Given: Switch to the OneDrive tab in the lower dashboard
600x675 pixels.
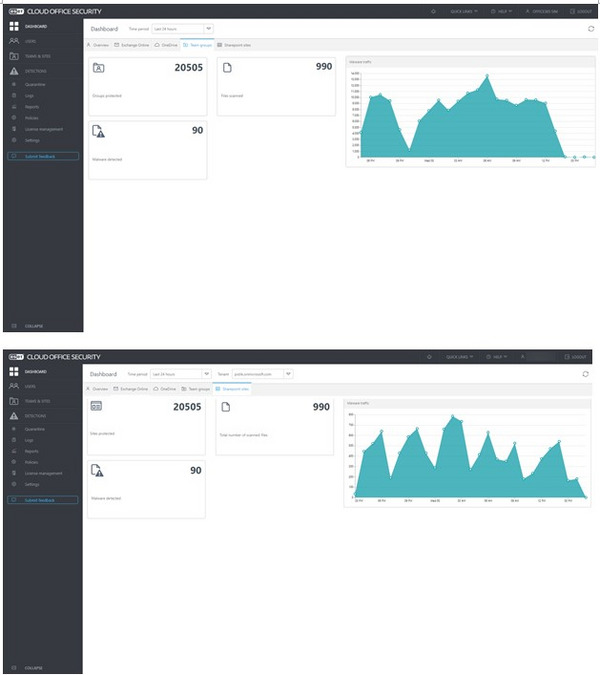Looking at the screenshot, I should click(165, 387).
